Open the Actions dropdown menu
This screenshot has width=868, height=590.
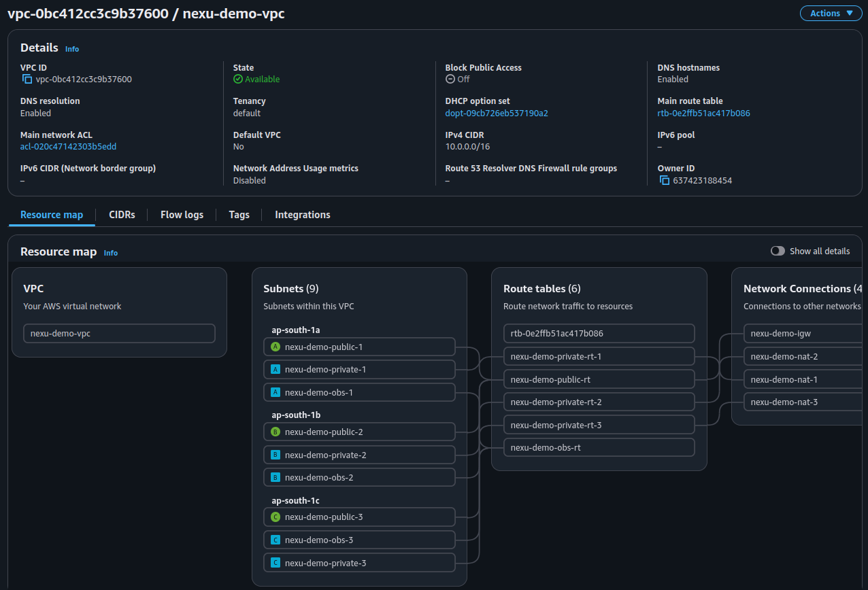831,13
